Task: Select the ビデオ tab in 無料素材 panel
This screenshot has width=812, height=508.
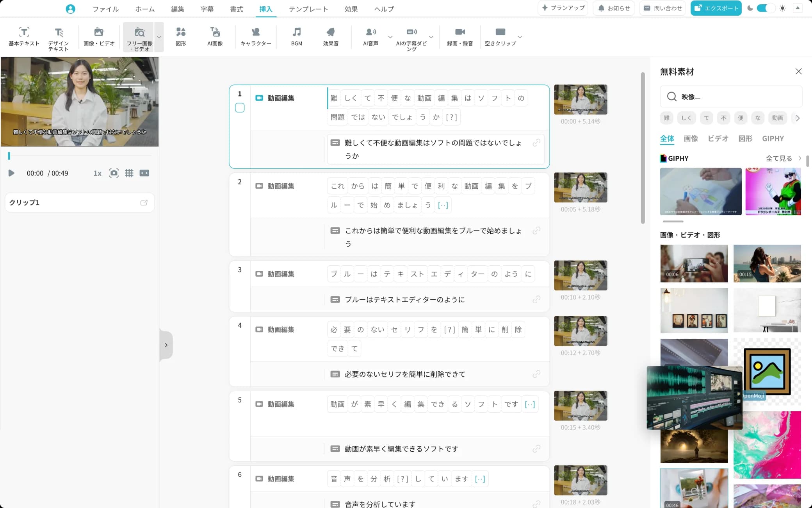Action: [x=718, y=138]
